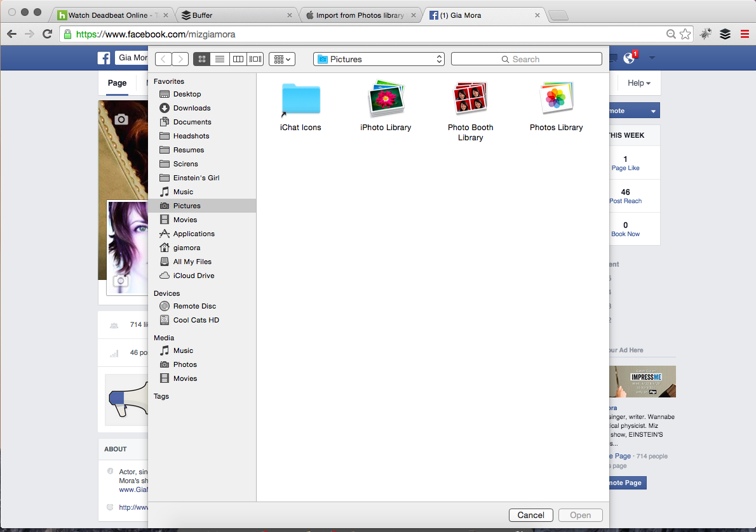Select Documents in Favorites sidebar

click(x=203, y=122)
